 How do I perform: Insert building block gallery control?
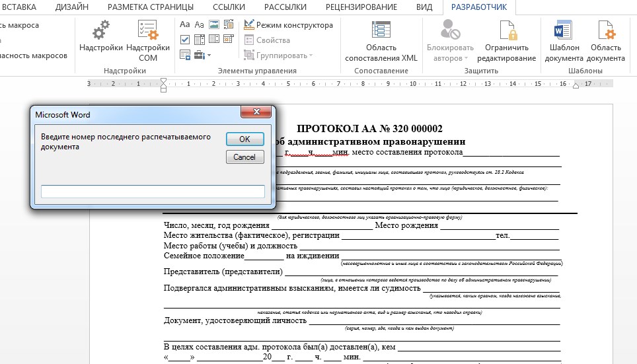tap(227, 25)
